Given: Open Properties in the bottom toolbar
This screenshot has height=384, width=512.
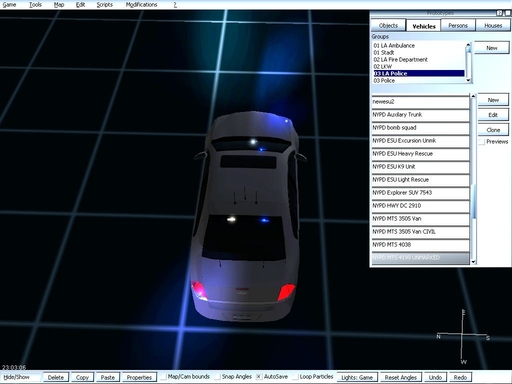Looking at the screenshot, I should [x=139, y=377].
